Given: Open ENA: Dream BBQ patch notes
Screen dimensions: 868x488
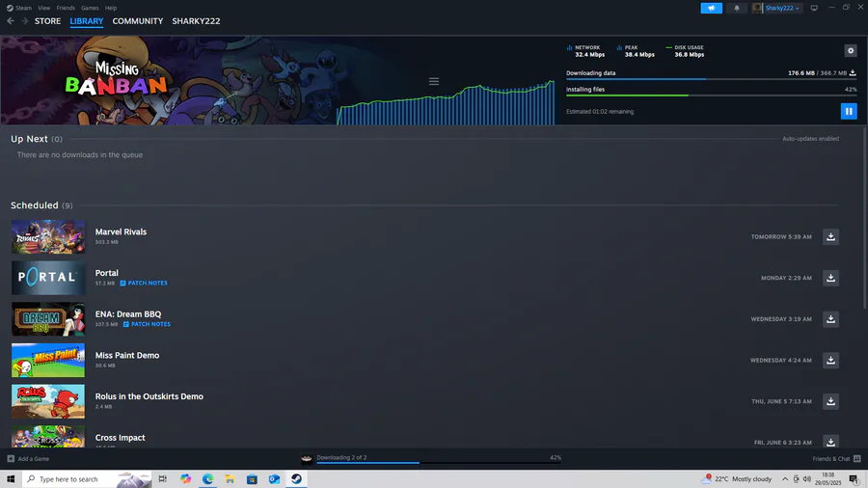Looking at the screenshot, I should pos(147,324).
